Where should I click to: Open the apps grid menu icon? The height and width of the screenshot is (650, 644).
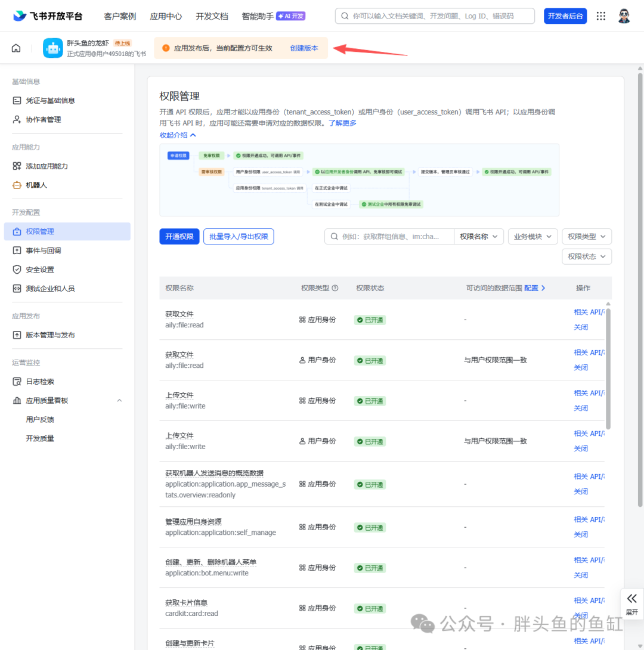click(x=601, y=16)
